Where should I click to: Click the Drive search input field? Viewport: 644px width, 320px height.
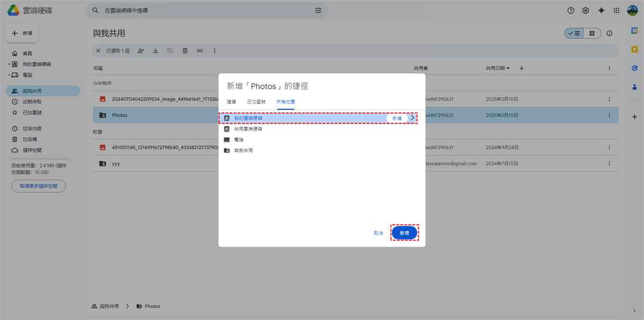206,10
